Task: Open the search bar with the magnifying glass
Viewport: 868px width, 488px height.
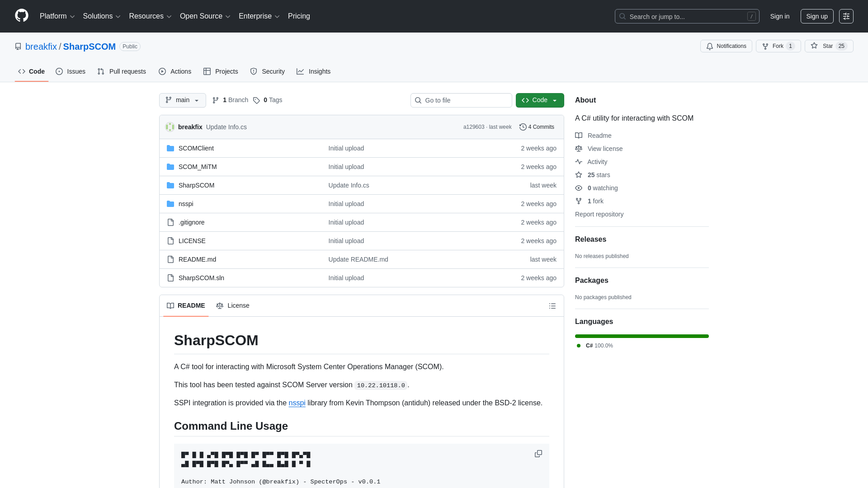Action: [623, 16]
